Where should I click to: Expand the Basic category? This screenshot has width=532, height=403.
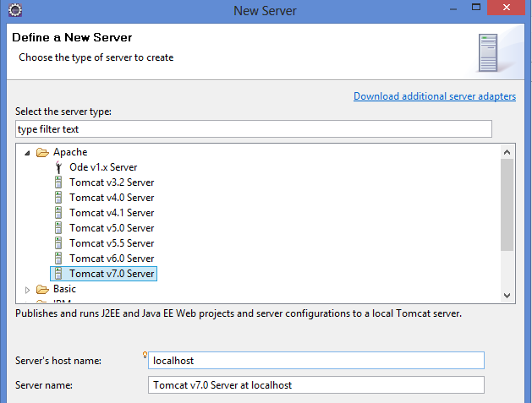27,290
